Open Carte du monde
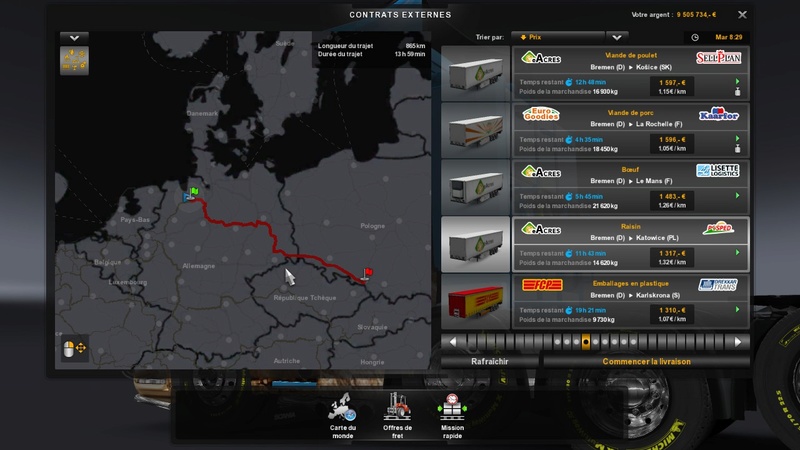This screenshot has height=450, width=800. coord(342,416)
